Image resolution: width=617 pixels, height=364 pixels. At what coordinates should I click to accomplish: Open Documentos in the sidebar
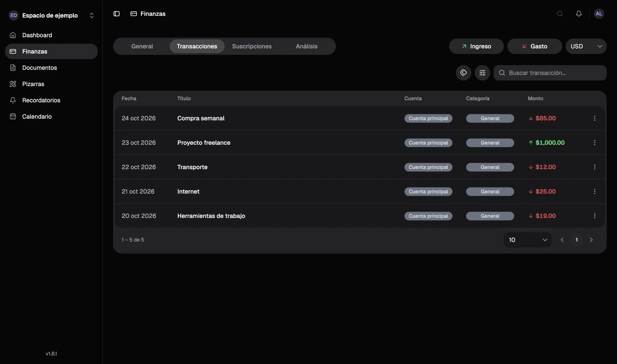click(x=51, y=68)
